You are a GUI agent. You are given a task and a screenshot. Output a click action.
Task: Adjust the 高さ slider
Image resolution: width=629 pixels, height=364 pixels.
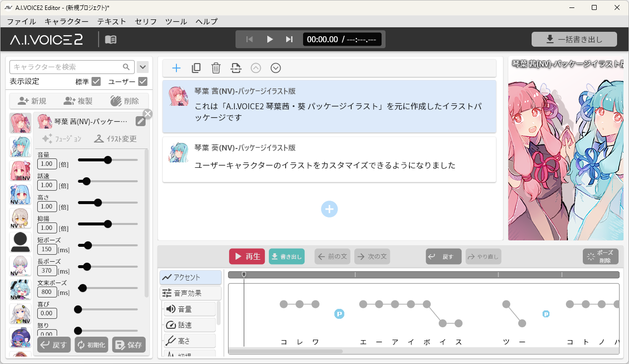pyautogui.click(x=108, y=203)
